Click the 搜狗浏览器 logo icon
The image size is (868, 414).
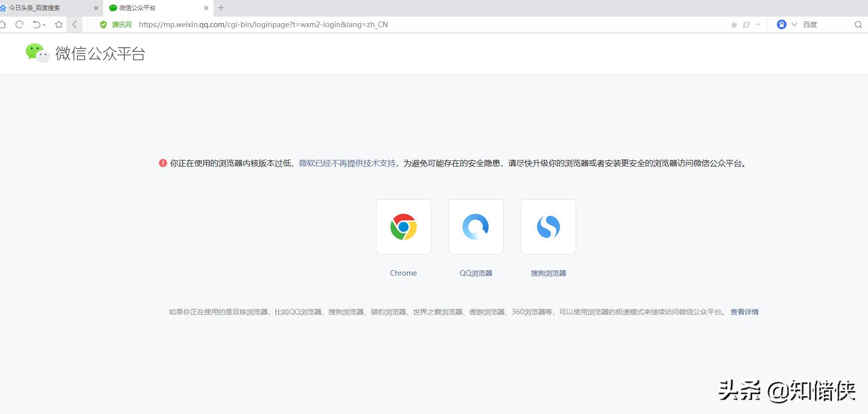pos(548,227)
